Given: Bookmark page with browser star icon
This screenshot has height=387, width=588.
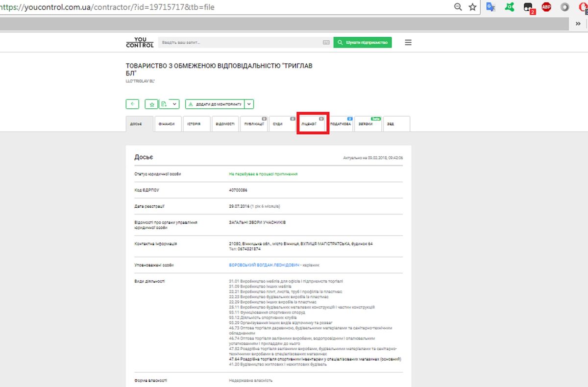Looking at the screenshot, I should point(472,7).
